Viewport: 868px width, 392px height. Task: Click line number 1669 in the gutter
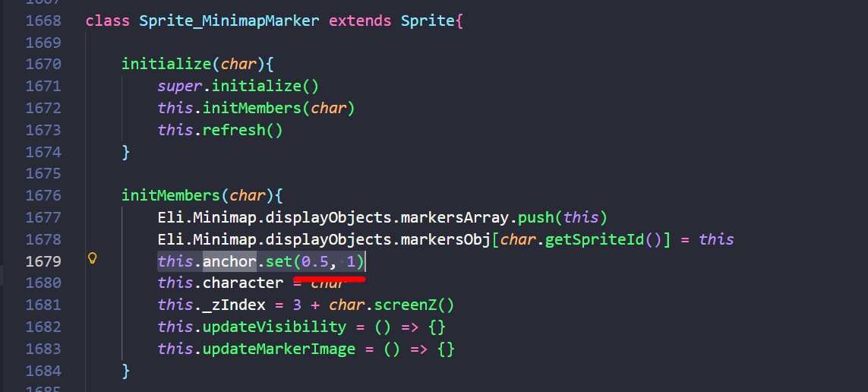coord(44,43)
